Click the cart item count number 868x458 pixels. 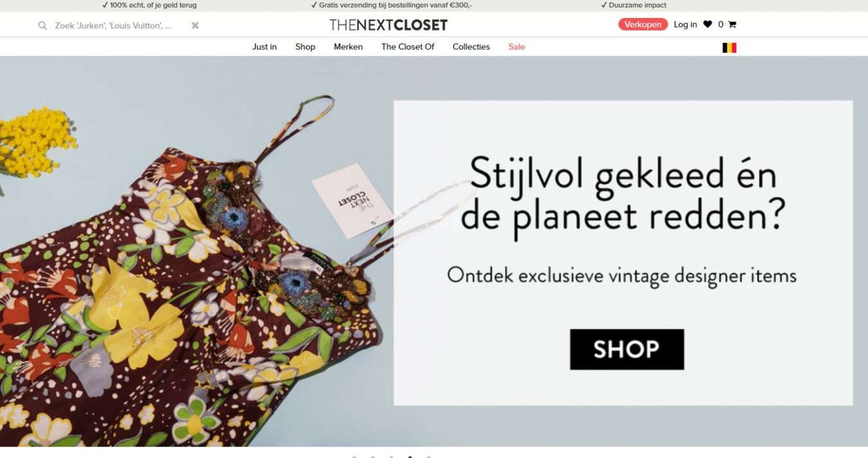tap(721, 24)
